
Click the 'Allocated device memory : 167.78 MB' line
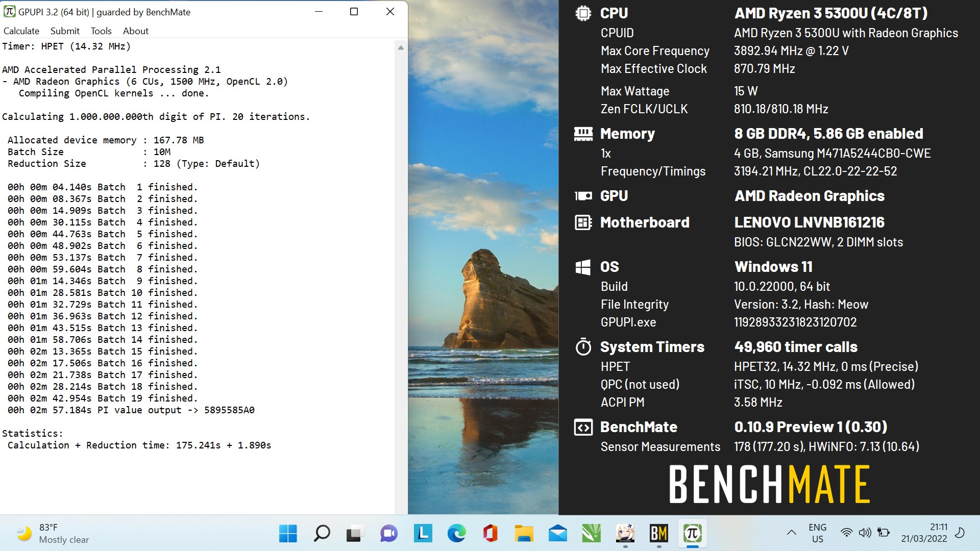[x=106, y=140]
